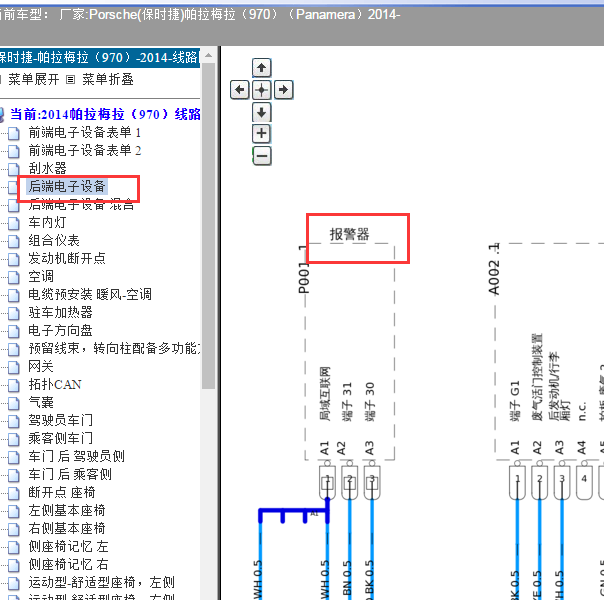Open 侧座椅记忆 左
The width and height of the screenshot is (604, 600).
pos(68,546)
